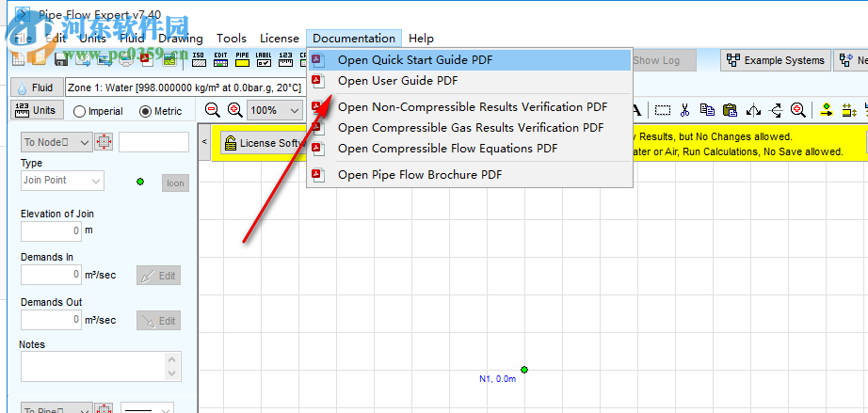Choose Open User Guide PDF
The height and width of the screenshot is (413, 868).
[470, 81]
